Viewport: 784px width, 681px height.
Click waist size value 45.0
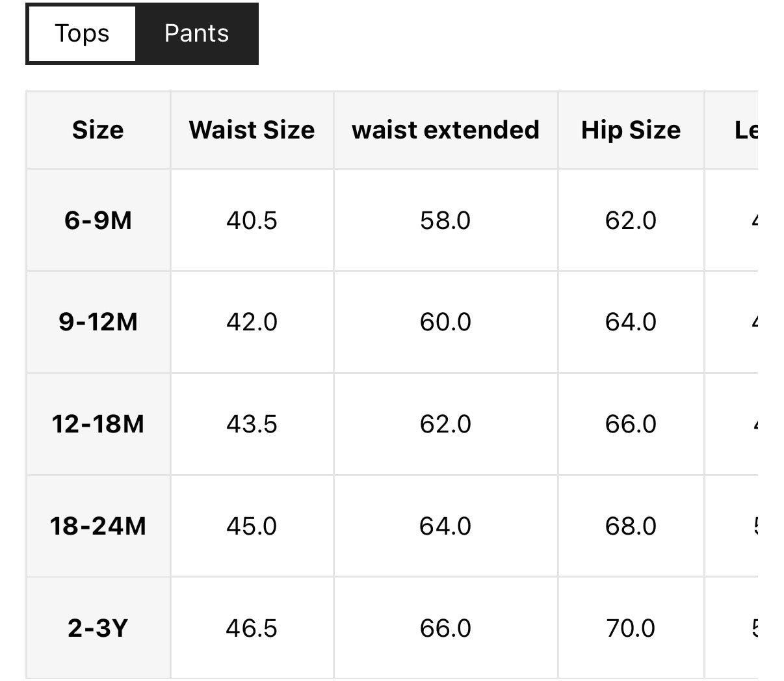coord(252,526)
